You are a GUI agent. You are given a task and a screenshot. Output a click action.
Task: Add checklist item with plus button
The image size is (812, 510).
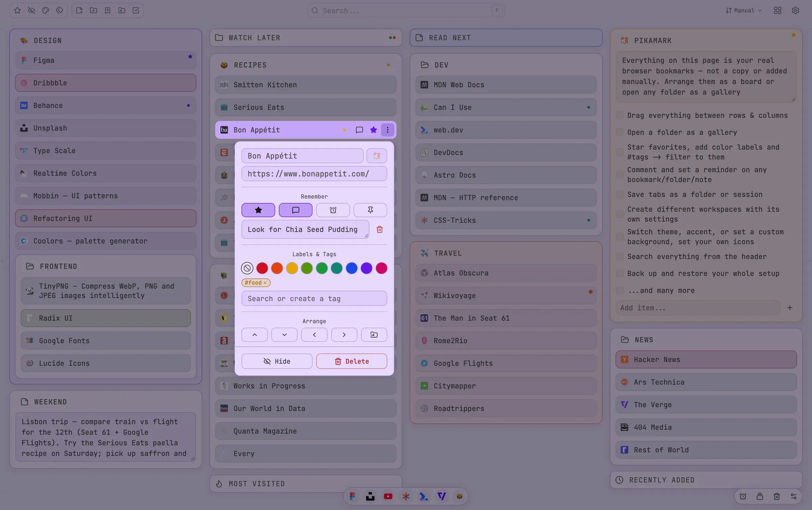pyautogui.click(x=790, y=308)
